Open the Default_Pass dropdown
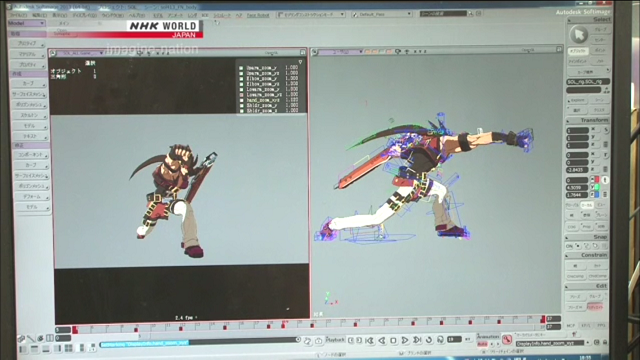This screenshot has width=640, height=360. pyautogui.click(x=382, y=14)
